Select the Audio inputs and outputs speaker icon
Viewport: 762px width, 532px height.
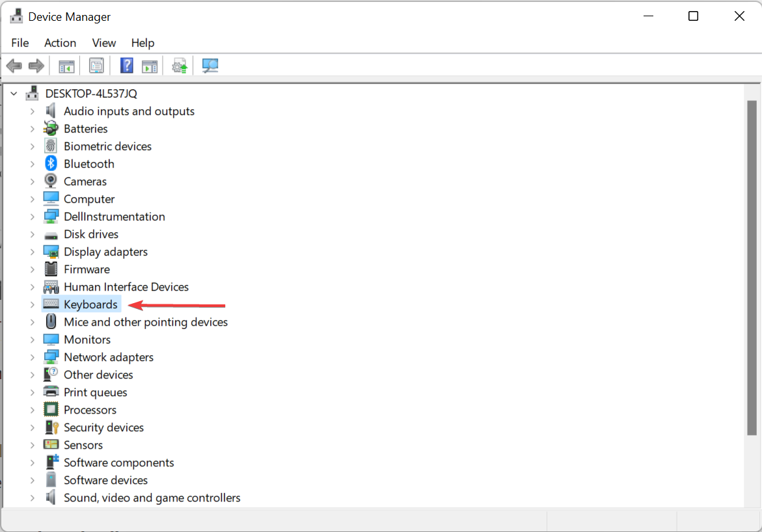coord(51,111)
